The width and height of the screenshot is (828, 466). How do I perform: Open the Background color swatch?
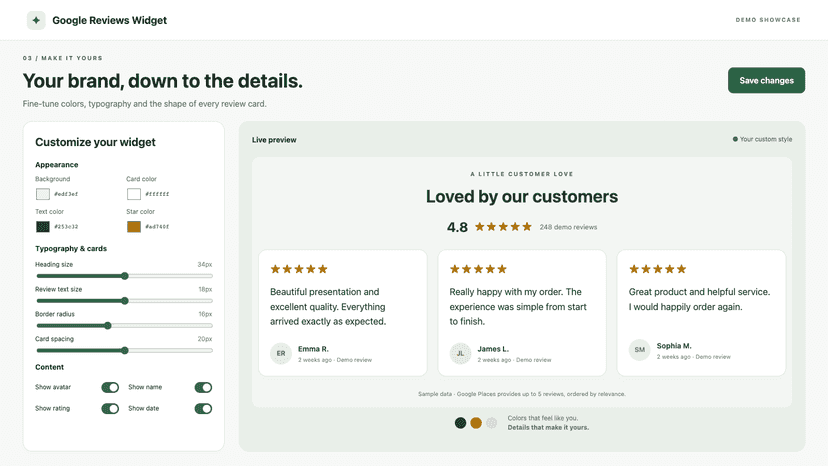[x=43, y=194]
